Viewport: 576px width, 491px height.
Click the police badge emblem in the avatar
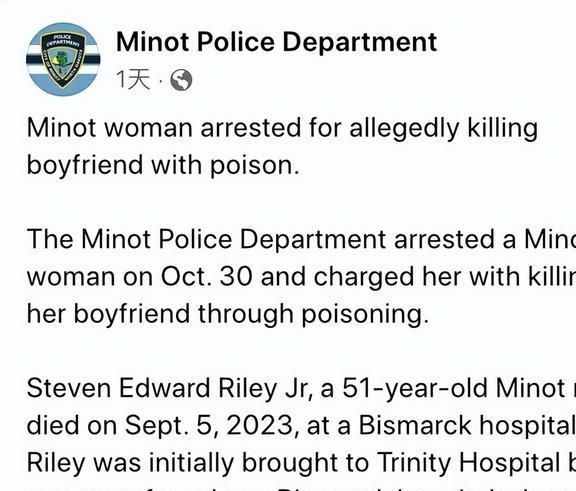click(x=63, y=59)
